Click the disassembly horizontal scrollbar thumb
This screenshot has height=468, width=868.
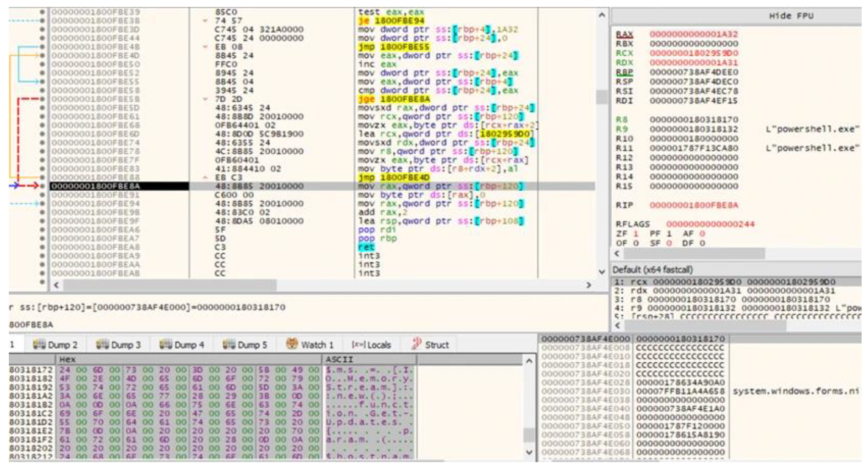(170, 285)
